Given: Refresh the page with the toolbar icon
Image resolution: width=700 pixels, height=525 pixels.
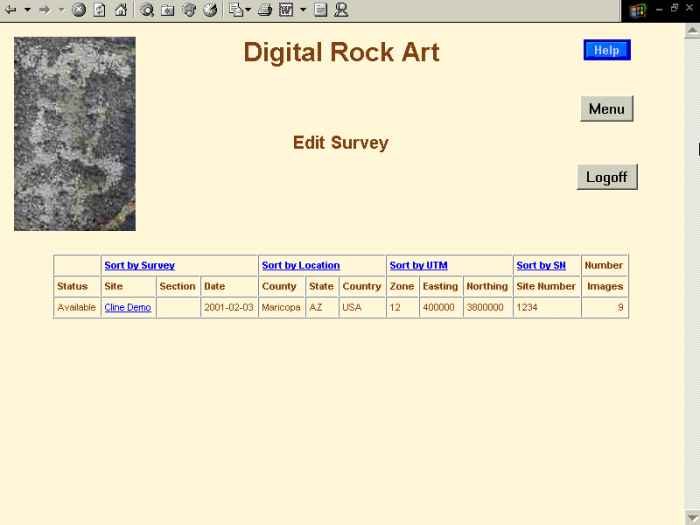Looking at the screenshot, I should 99,10.
